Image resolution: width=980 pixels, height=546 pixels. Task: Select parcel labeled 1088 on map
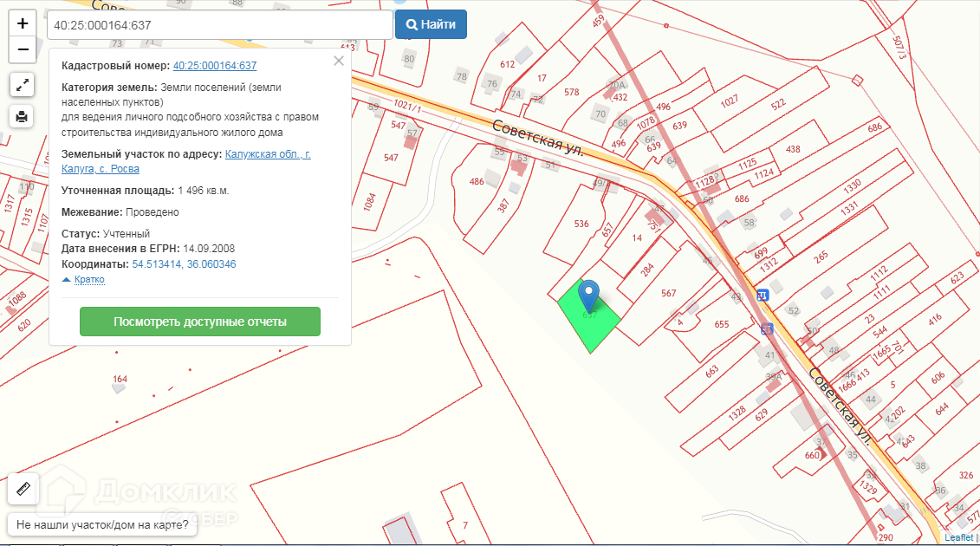pos(16,298)
